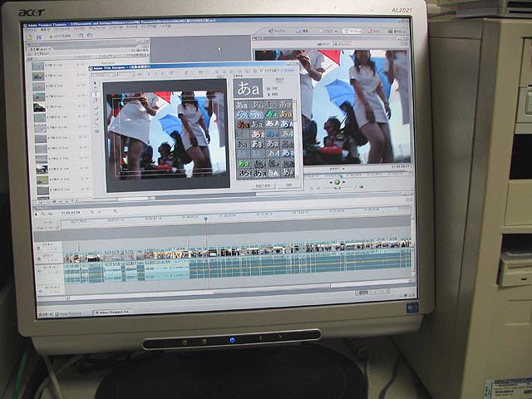Select the green text style swatch

(272, 115)
